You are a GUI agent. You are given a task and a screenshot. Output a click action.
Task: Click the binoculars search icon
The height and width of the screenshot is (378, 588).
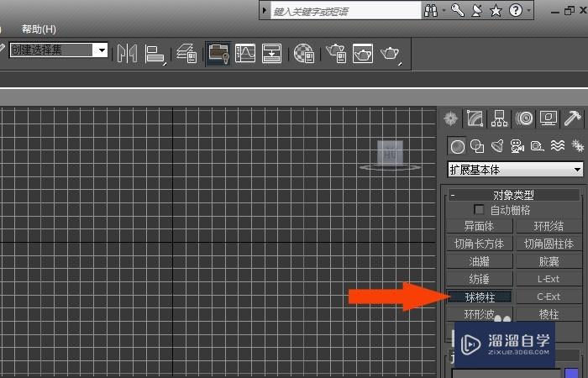click(430, 10)
